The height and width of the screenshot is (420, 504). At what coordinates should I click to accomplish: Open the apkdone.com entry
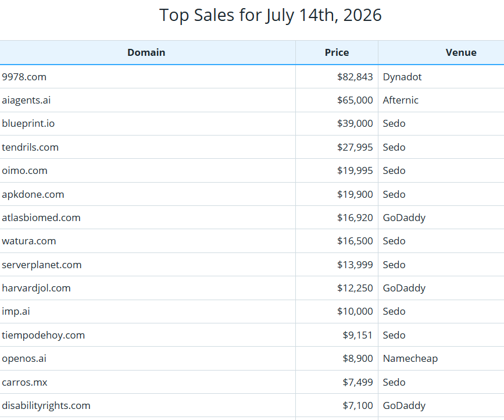coord(33,194)
